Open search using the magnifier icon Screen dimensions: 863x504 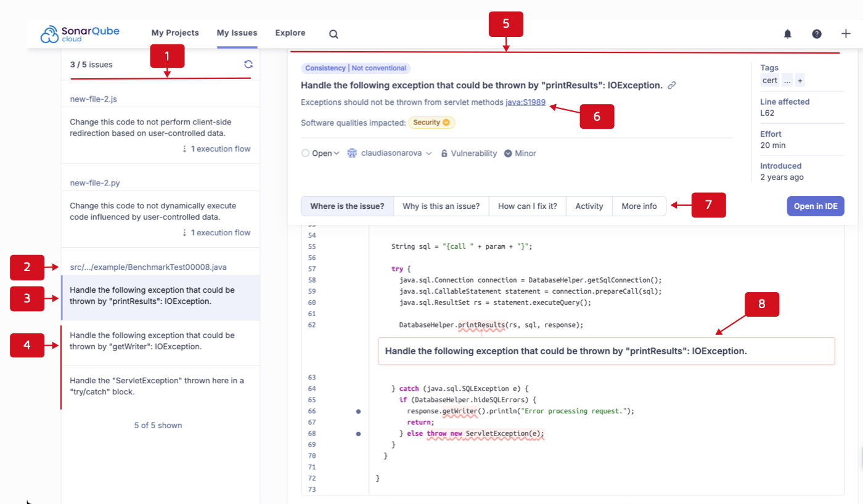tap(333, 34)
